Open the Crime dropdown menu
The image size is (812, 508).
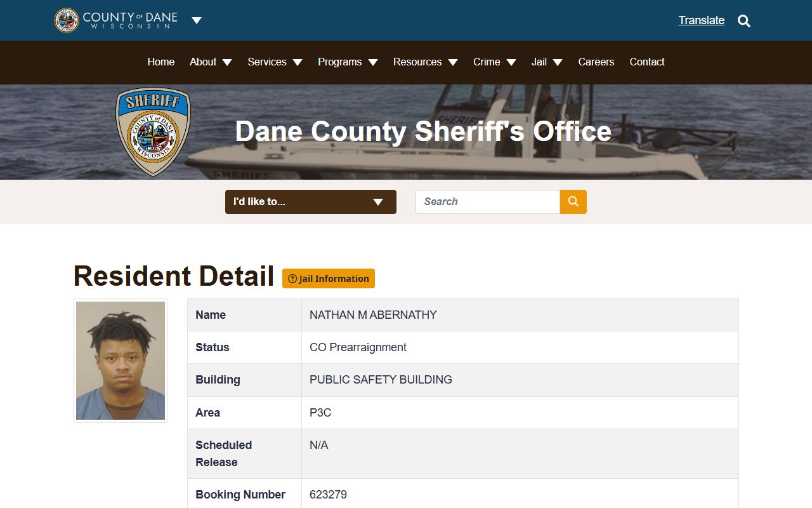495,62
